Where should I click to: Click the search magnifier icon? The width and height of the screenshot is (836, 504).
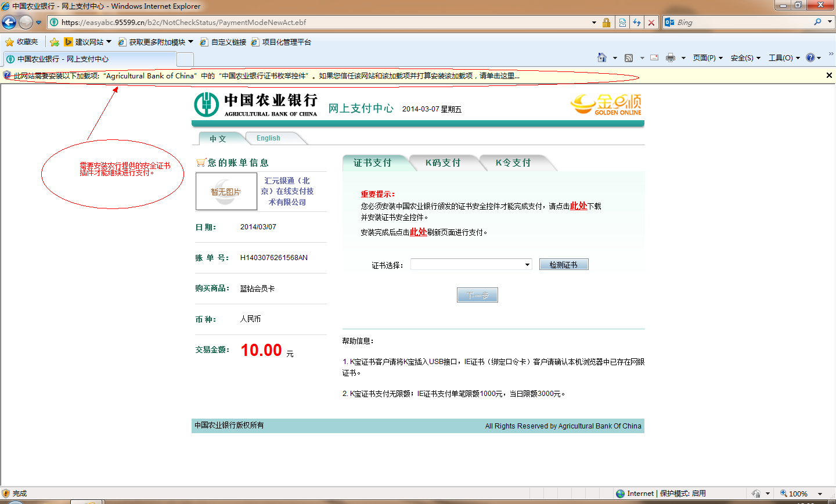(817, 22)
